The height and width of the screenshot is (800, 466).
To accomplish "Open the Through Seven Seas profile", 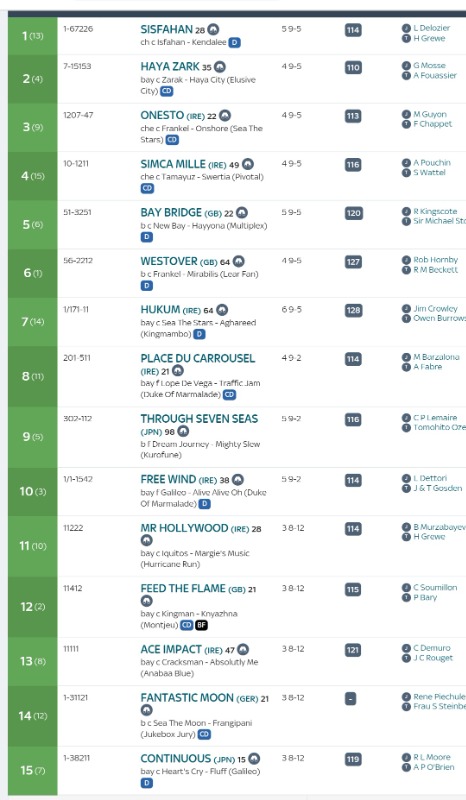I will click(199, 419).
